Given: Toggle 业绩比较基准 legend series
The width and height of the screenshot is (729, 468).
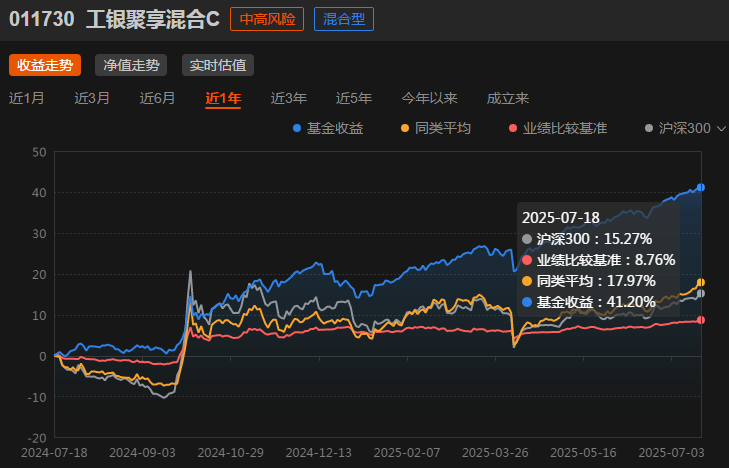Looking at the screenshot, I should click(558, 128).
